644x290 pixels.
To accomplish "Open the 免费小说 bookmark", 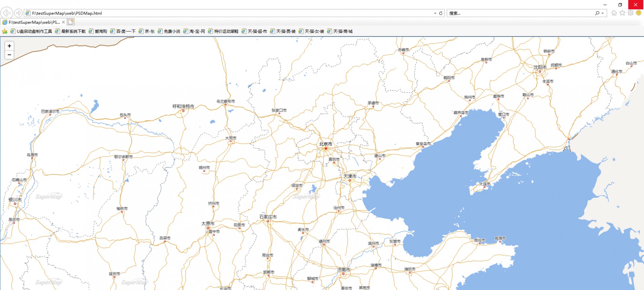I will coord(169,31).
